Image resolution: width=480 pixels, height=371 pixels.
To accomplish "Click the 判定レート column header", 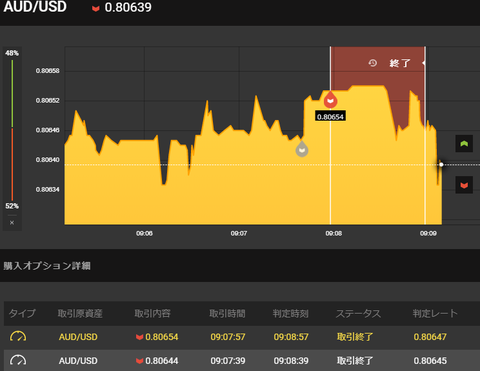I will pos(435,313).
